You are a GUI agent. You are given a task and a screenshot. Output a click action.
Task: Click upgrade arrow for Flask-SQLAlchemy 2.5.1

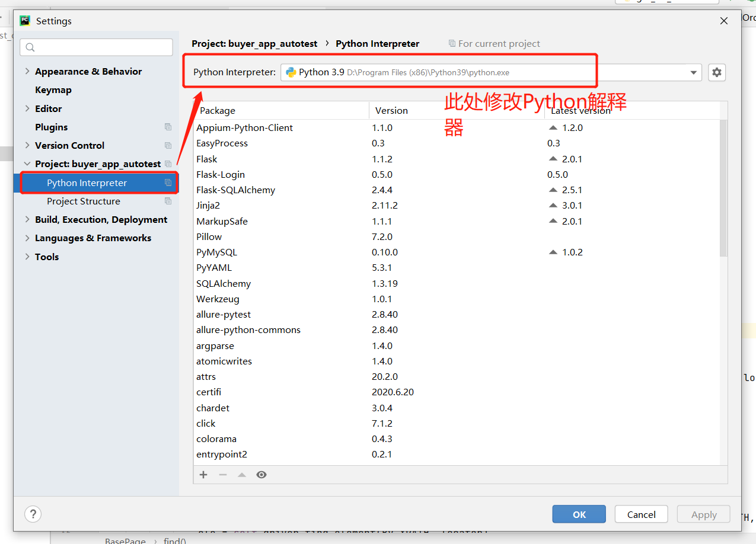click(x=553, y=190)
